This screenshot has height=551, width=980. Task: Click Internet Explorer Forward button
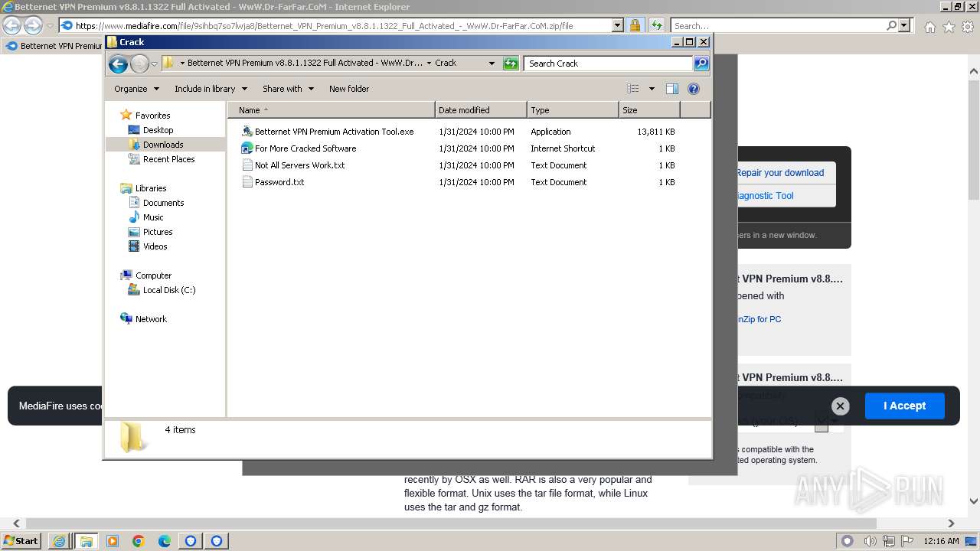click(x=33, y=25)
